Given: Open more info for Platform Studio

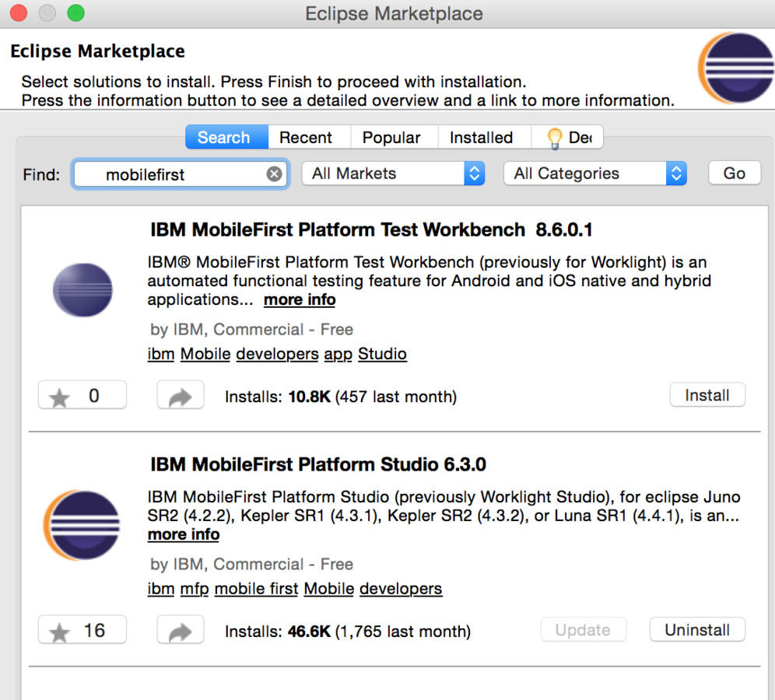Looking at the screenshot, I should tap(184, 534).
